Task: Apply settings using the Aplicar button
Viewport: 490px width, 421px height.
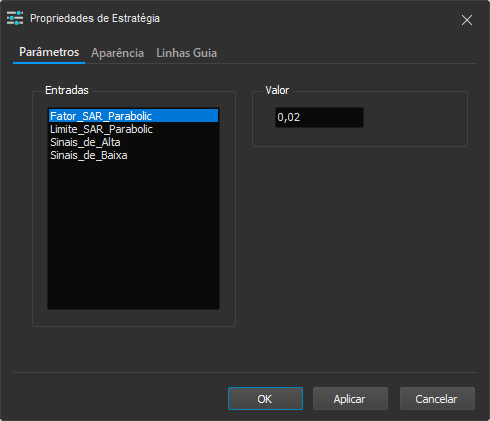Action: click(350, 399)
